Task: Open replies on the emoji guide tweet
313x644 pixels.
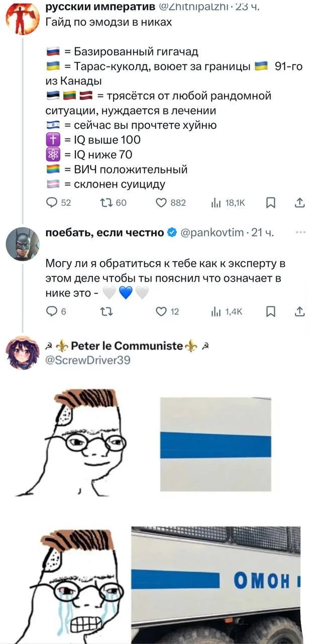Action: click(x=58, y=203)
